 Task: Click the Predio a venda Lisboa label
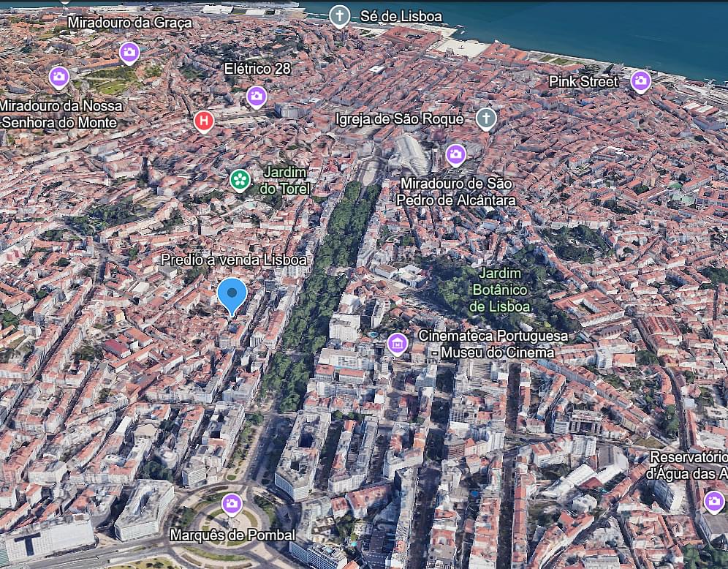click(x=234, y=260)
